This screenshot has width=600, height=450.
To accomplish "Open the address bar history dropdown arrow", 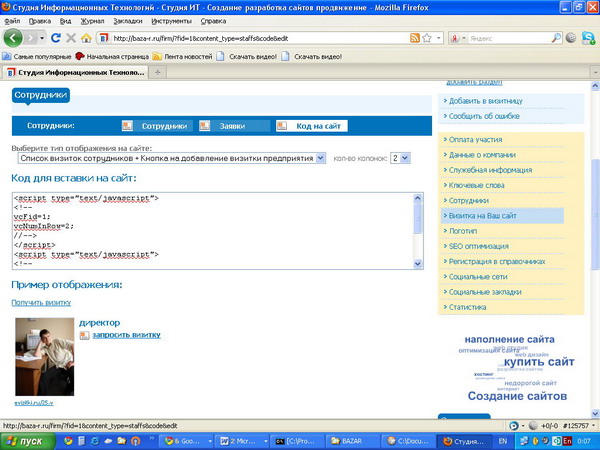I will (439, 38).
